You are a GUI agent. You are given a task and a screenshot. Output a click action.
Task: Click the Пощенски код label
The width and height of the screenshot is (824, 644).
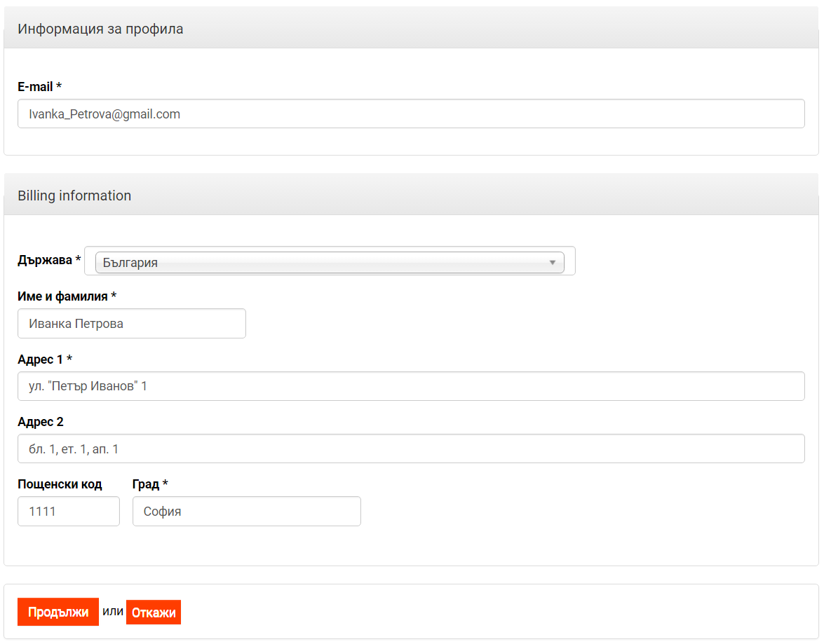click(x=60, y=484)
